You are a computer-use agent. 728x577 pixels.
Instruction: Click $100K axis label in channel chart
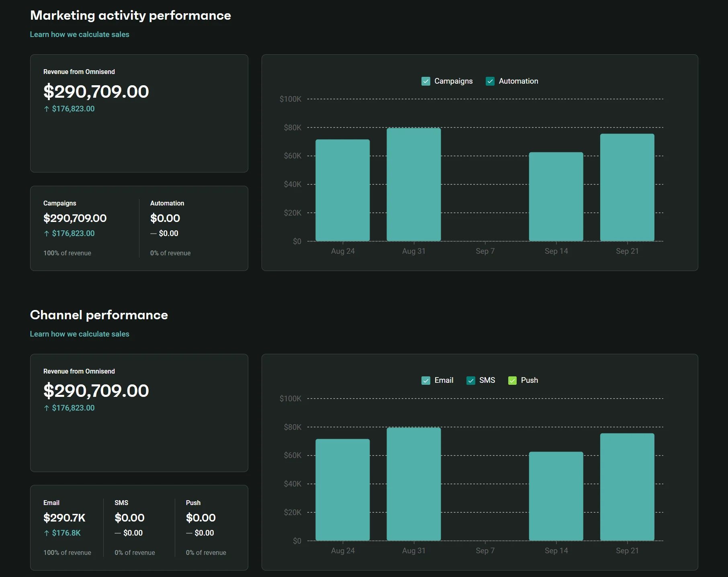290,398
